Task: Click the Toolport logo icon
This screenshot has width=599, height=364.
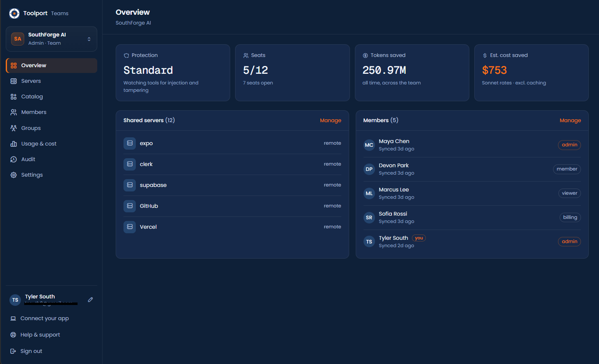Action: coord(14,14)
